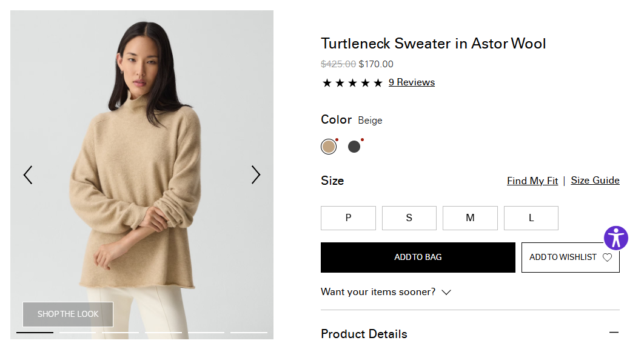This screenshot has width=644, height=349.
Task: View the Size Guide
Action: pyautogui.click(x=595, y=181)
